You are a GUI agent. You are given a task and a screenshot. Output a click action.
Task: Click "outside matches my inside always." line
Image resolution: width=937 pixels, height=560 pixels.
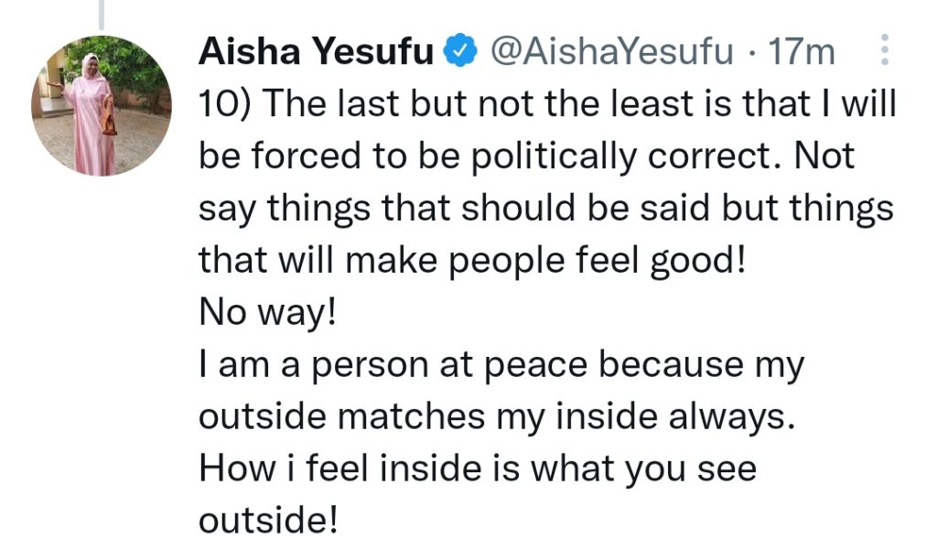point(497,416)
